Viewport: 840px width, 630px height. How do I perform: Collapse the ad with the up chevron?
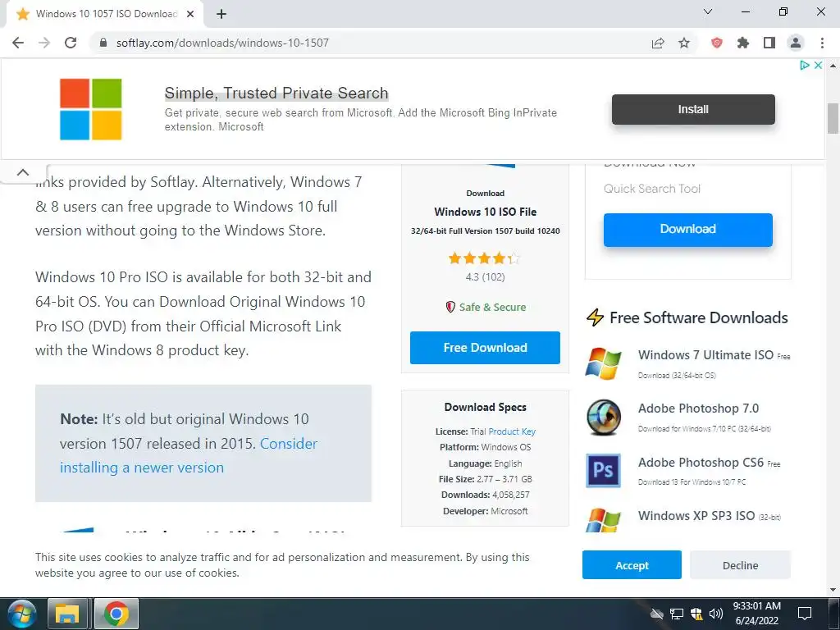coord(23,172)
